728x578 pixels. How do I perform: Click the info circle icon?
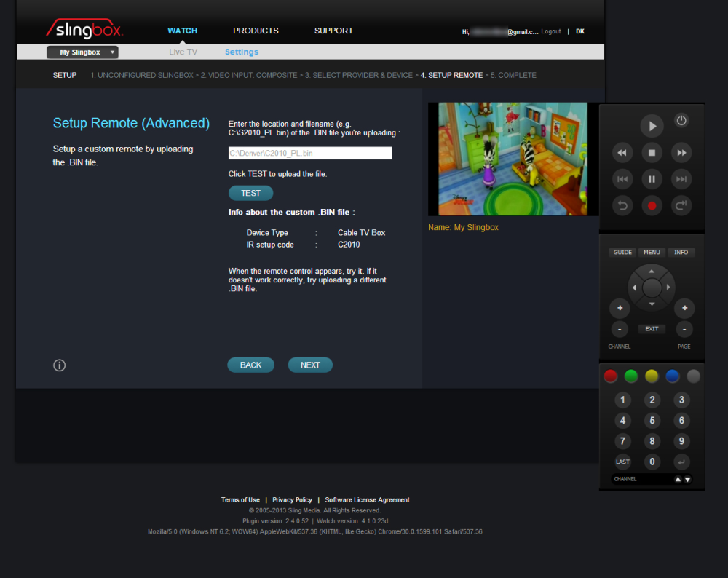tap(60, 365)
